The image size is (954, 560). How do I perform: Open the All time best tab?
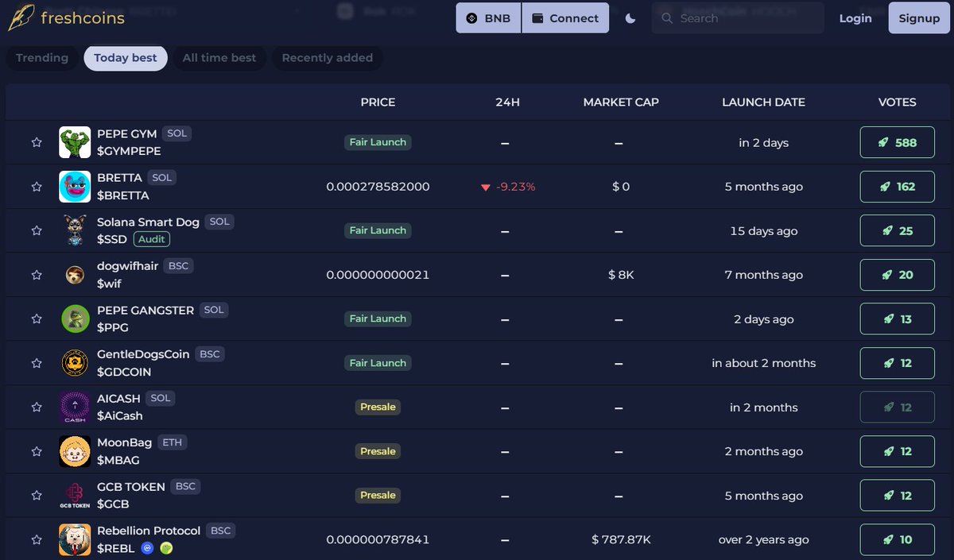[219, 58]
